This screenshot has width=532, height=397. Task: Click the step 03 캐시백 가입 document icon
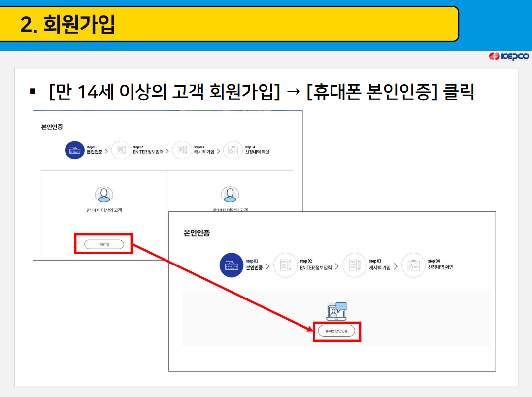tap(182, 150)
